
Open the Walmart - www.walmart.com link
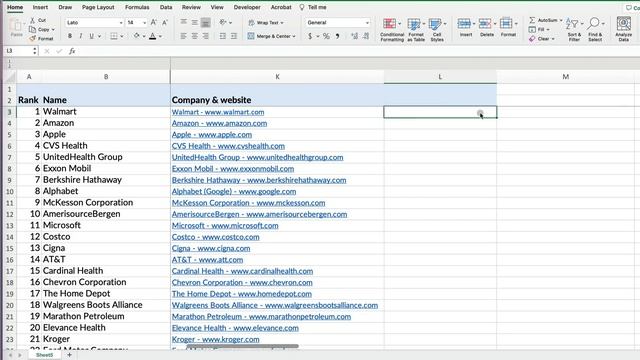point(218,112)
